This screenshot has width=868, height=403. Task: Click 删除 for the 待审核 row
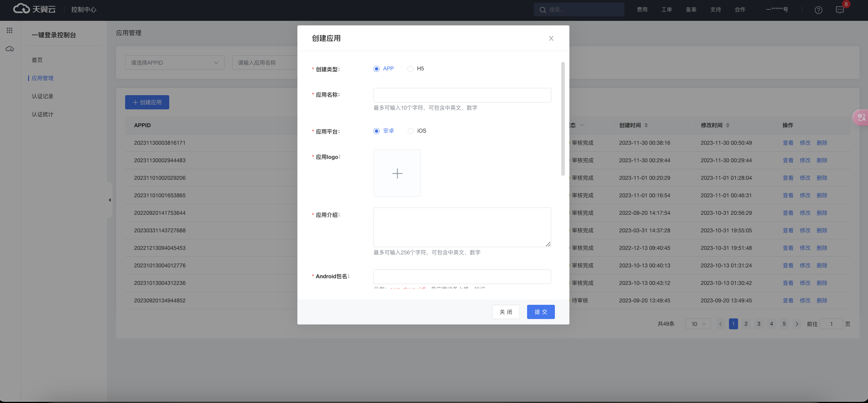tap(822, 300)
